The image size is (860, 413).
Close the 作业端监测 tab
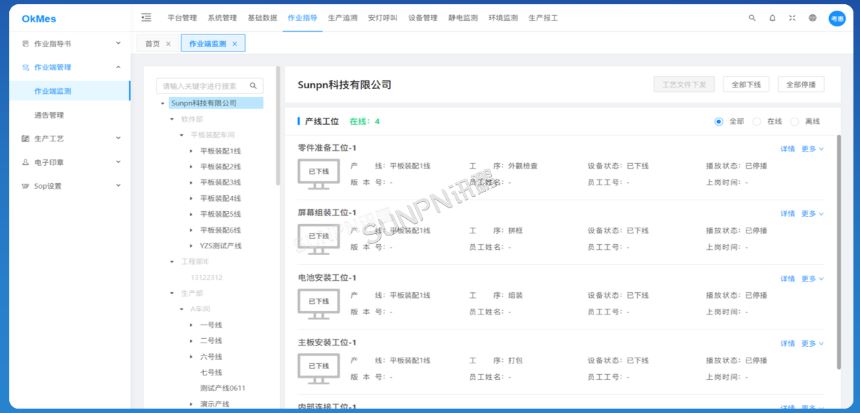coord(235,44)
